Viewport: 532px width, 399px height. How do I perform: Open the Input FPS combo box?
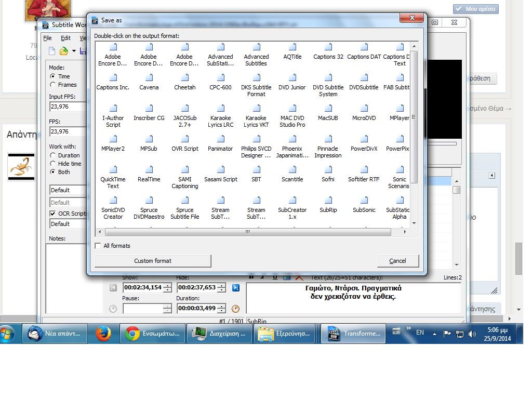(x=68, y=107)
